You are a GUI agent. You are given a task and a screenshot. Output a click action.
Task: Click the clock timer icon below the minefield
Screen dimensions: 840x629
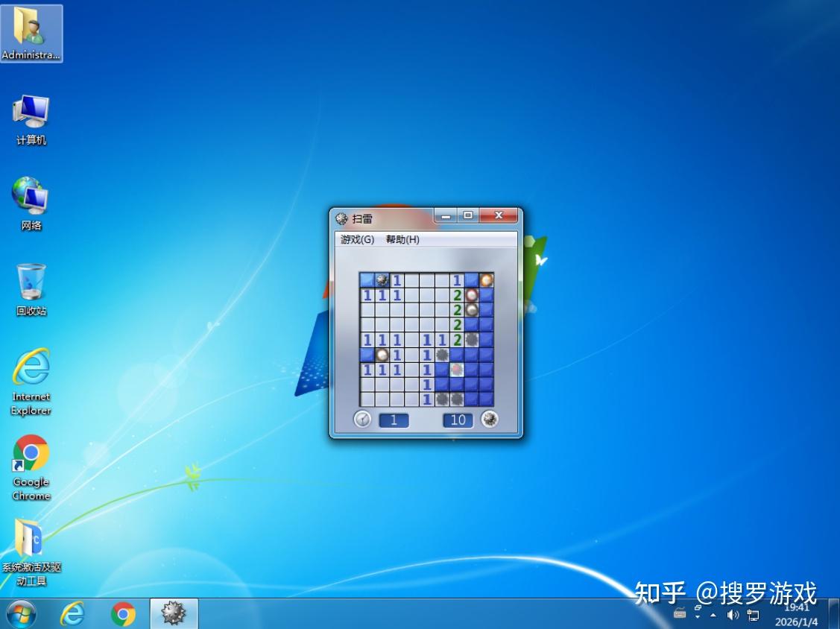363,419
